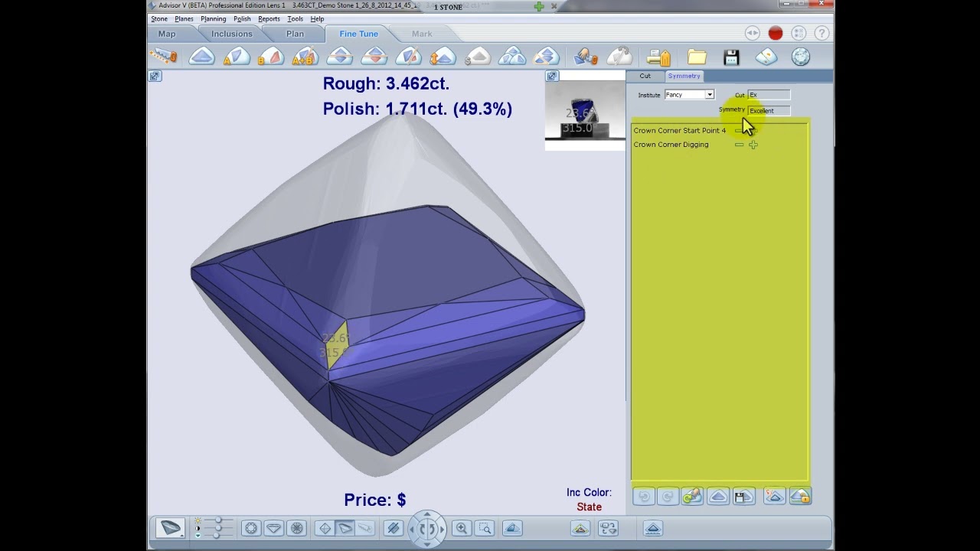Screen dimensions: 980x551
Task: Select the diamond plan B icon
Action: tap(270, 56)
